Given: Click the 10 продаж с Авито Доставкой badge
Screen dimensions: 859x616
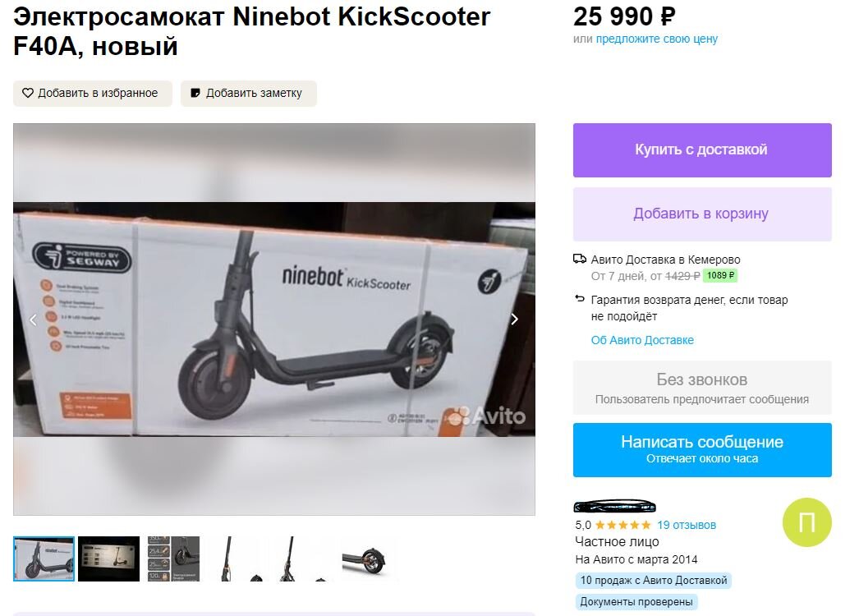Looking at the screenshot, I should point(654,581).
